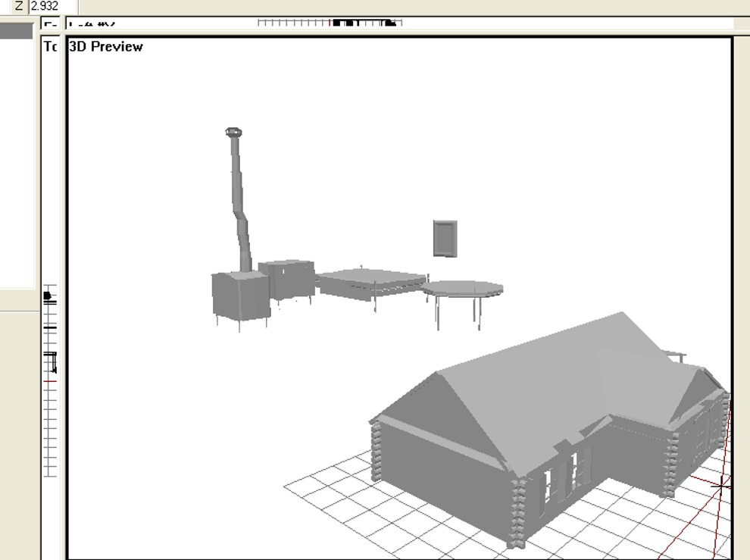Screen dimensions: 750x560
Task: Pick the bed model in preview
Action: 370,282
